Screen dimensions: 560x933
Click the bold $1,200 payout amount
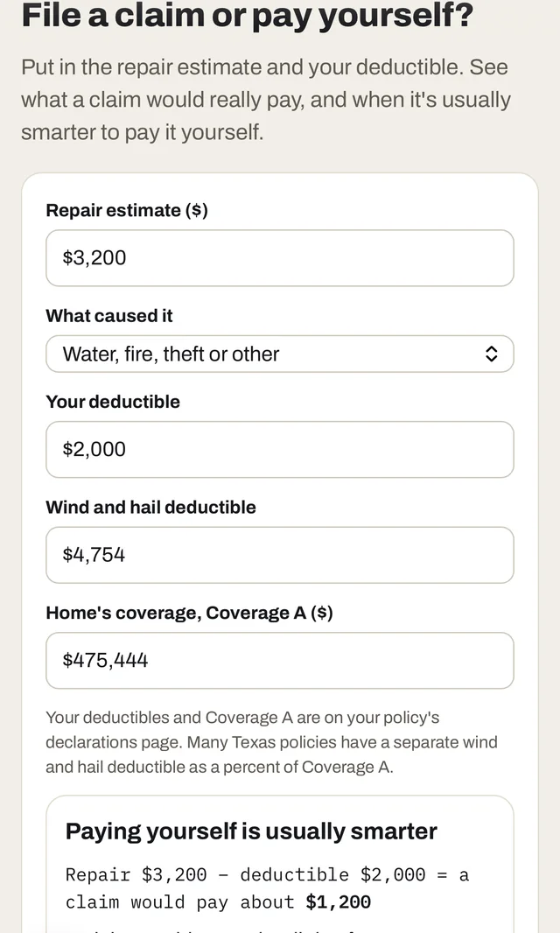pyautogui.click(x=338, y=902)
